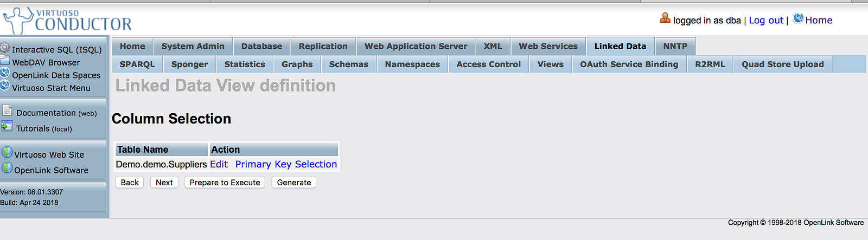Click the Virtuoso Conductor logo
The image size is (868, 240).
click(x=68, y=21)
